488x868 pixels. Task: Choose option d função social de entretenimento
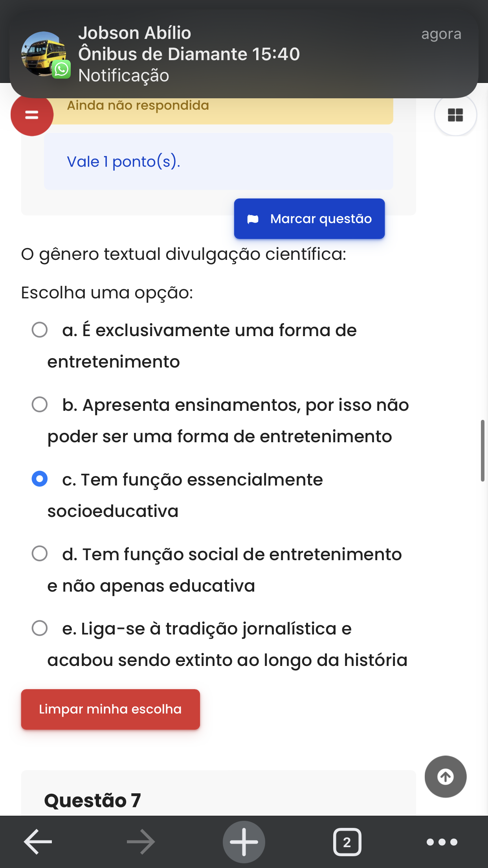pyautogui.click(x=40, y=554)
